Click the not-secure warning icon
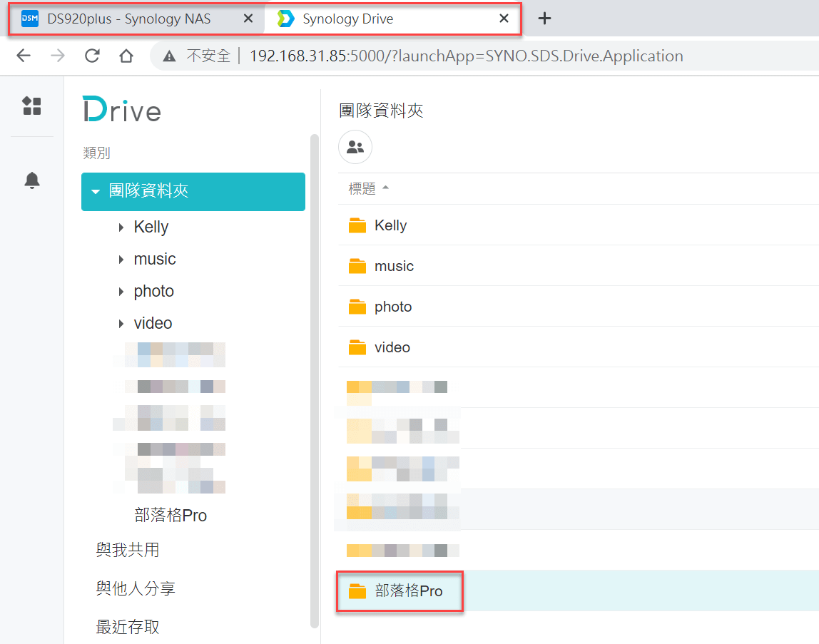 pos(169,56)
